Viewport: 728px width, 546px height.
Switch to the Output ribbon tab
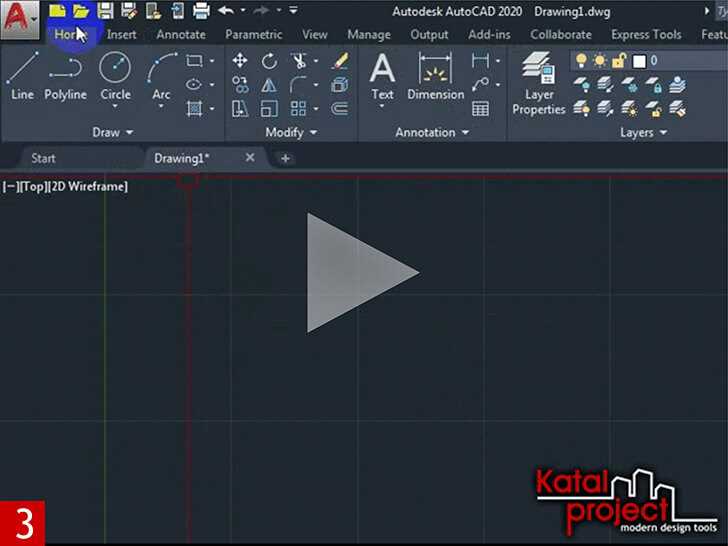(429, 35)
